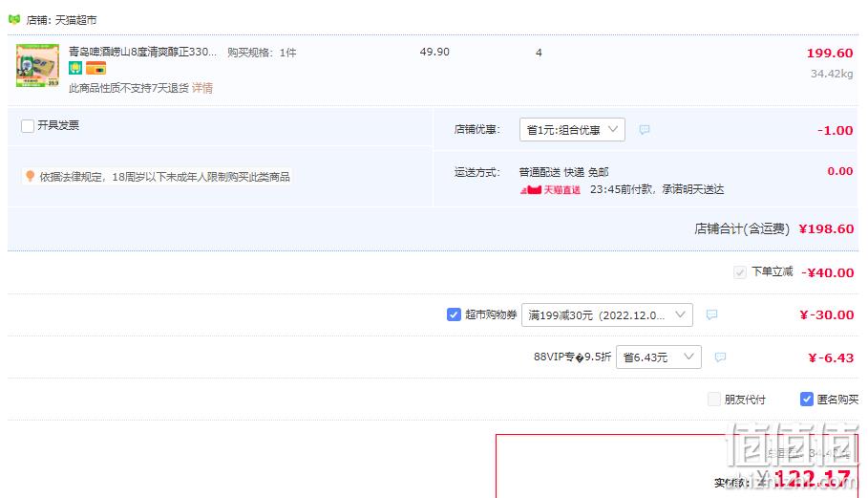The image size is (868, 498).
Task: Click the quantity value 4
Action: pyautogui.click(x=539, y=53)
